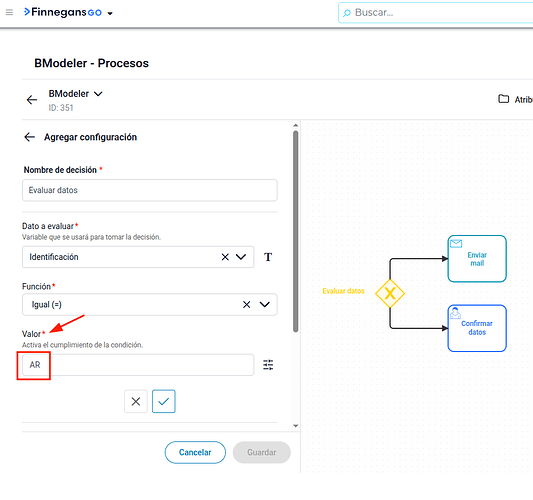Click the X discard condition button
The image size is (533, 500).
click(x=136, y=401)
